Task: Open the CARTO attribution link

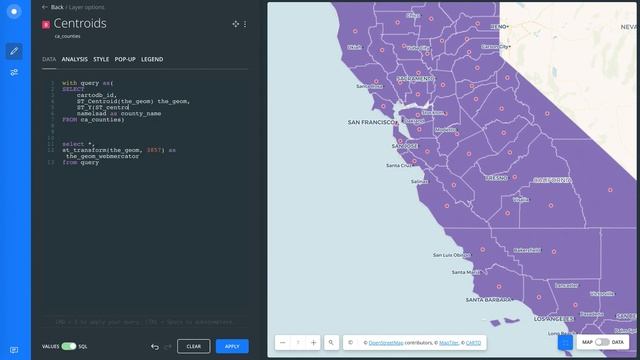Action: (473, 343)
